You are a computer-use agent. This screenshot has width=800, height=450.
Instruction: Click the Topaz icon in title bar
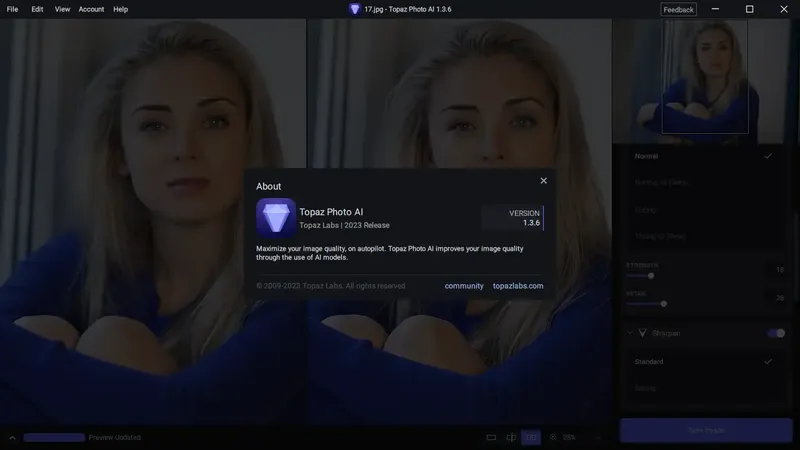tap(355, 9)
